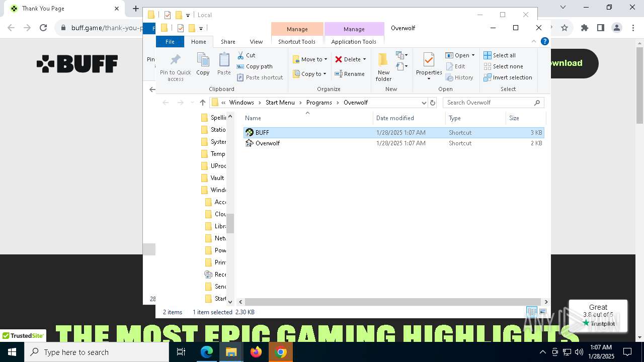Switch to Large icons view
The width and height of the screenshot is (644, 362).
[x=542, y=312]
